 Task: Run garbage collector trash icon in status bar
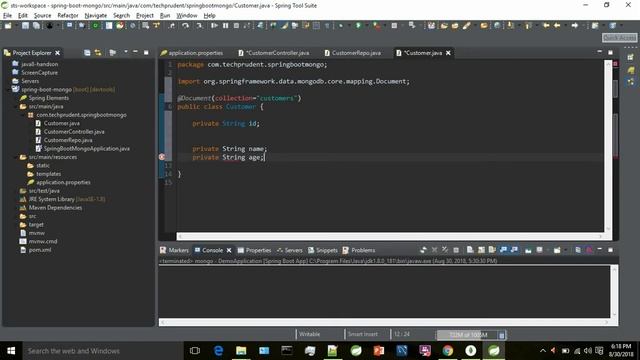tap(502, 335)
